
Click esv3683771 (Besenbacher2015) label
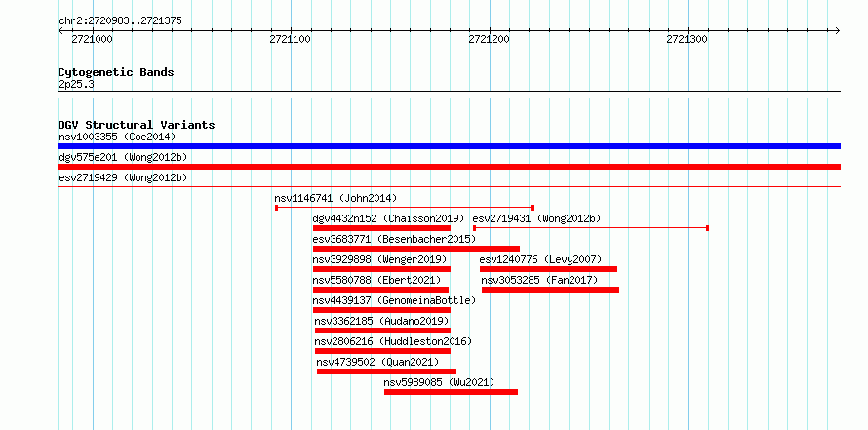coord(394,239)
